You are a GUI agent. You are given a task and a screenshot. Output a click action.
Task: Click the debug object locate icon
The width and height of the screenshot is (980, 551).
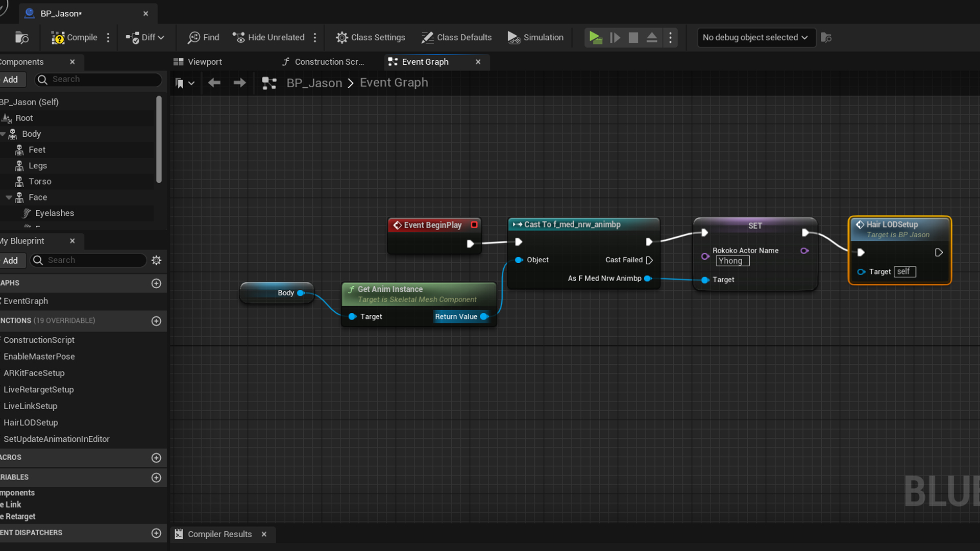pos(826,37)
